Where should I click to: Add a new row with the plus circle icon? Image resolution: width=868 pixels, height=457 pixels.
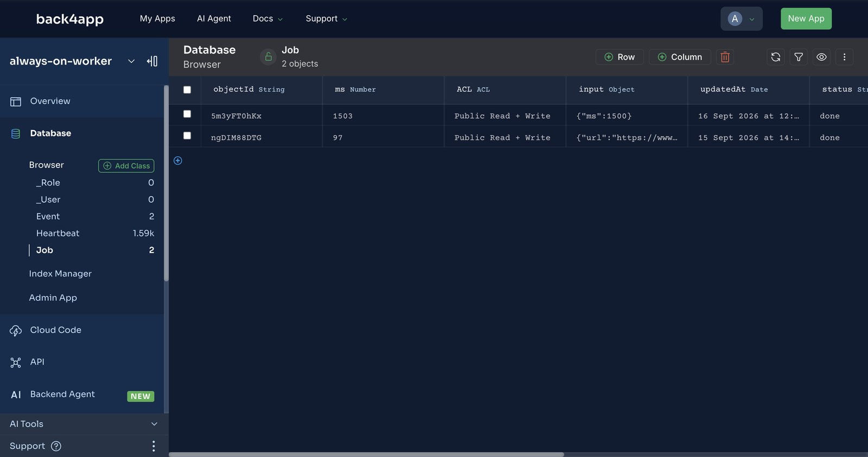click(x=178, y=160)
